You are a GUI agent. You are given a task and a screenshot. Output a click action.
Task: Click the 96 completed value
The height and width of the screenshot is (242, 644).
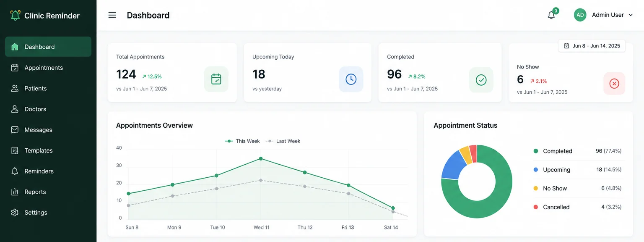click(x=395, y=74)
